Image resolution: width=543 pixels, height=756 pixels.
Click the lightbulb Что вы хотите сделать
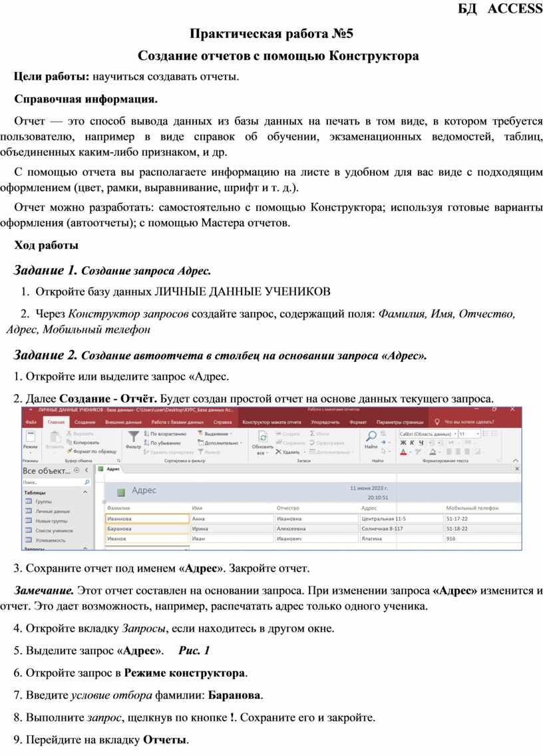point(437,422)
